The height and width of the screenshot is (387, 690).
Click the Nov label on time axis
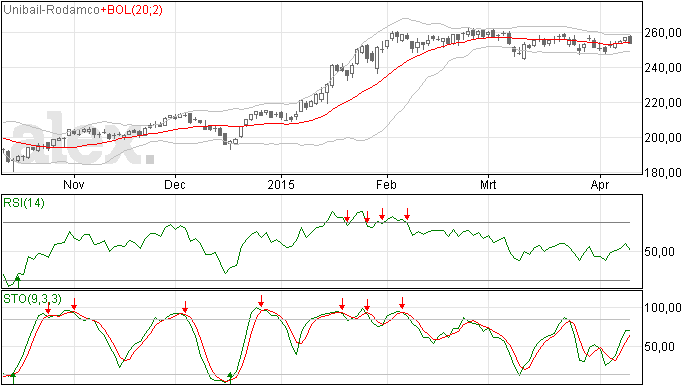73,184
